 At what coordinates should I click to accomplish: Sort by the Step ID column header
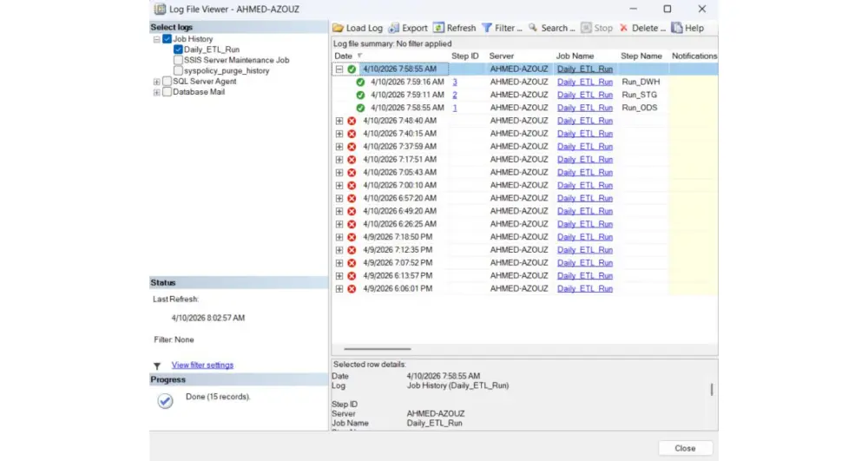pyautogui.click(x=465, y=56)
